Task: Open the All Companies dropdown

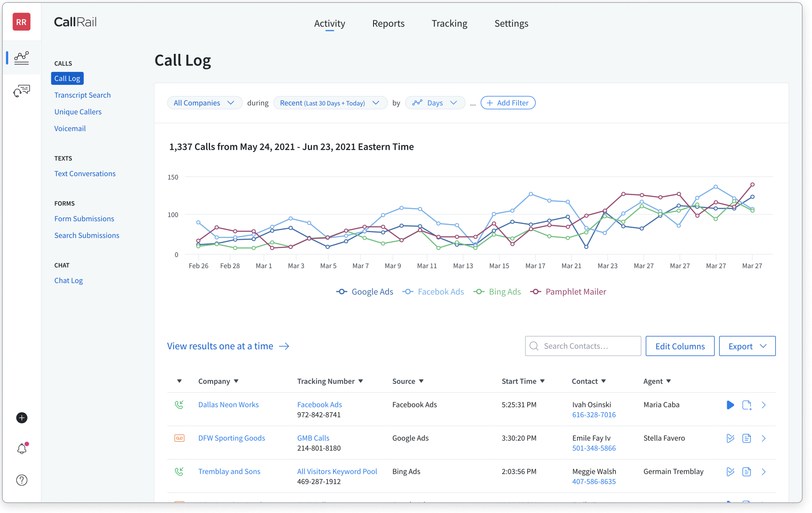Action: [204, 103]
